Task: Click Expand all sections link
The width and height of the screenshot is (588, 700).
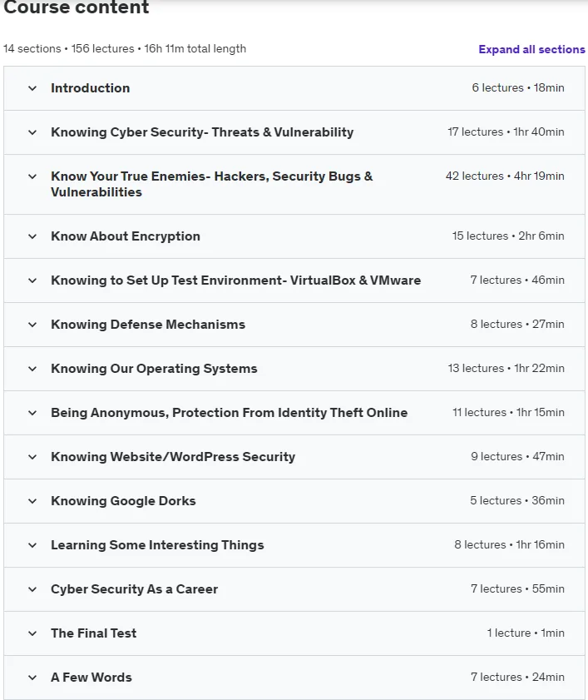Action: pos(531,50)
